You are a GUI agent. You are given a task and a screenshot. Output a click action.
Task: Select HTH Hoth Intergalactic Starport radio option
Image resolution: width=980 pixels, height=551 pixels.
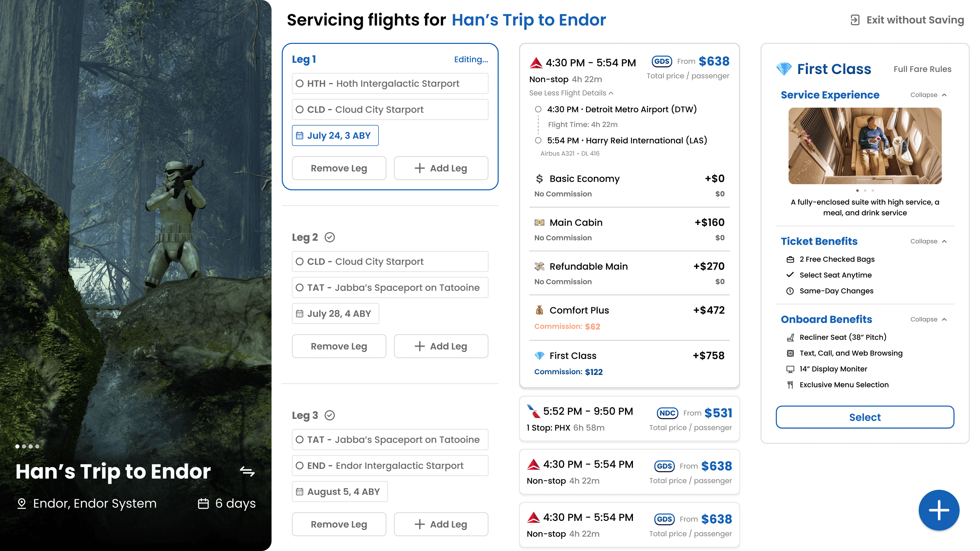pyautogui.click(x=300, y=83)
